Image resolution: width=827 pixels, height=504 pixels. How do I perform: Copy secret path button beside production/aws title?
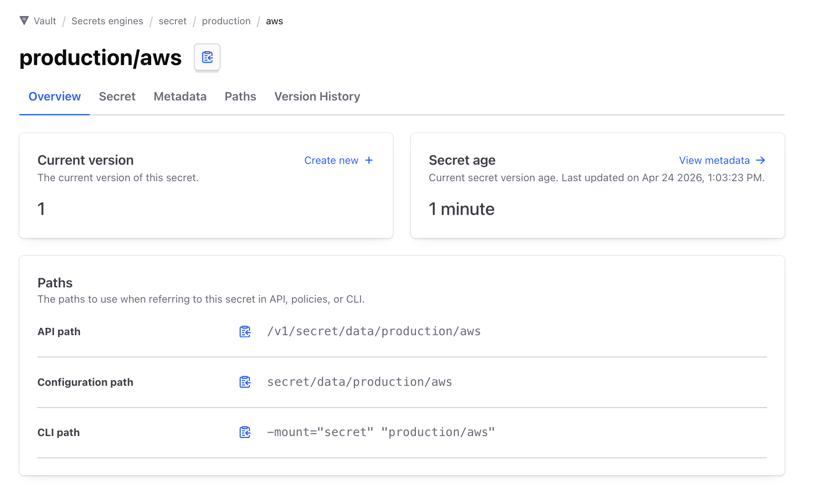point(207,57)
